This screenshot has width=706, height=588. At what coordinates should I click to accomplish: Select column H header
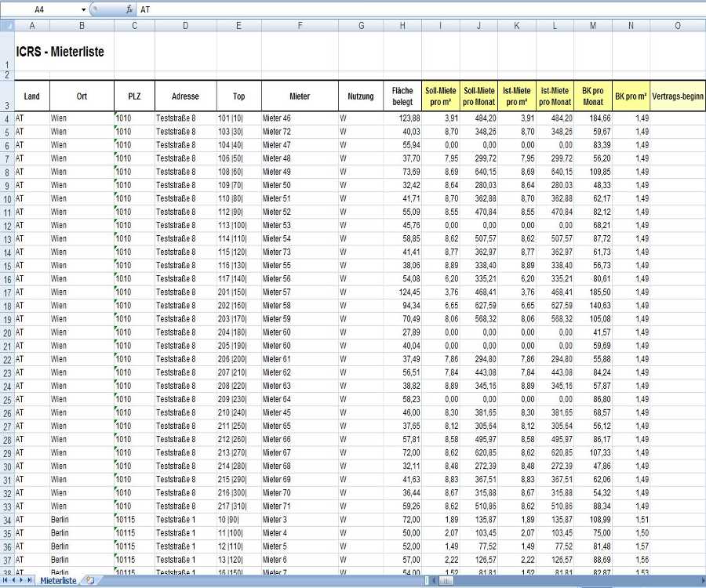pos(402,26)
